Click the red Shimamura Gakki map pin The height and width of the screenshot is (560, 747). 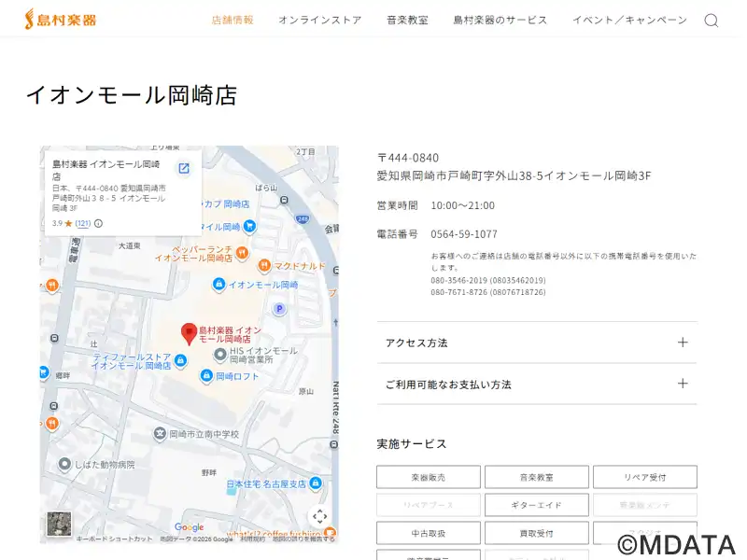coord(189,333)
